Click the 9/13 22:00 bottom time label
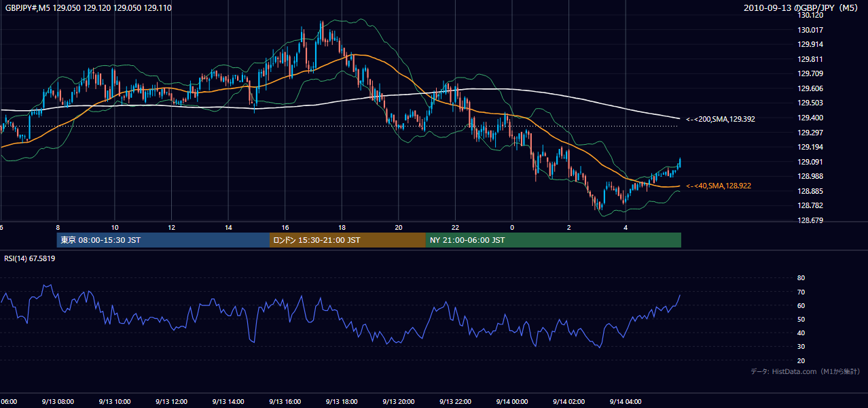868x408 pixels. pyautogui.click(x=455, y=402)
